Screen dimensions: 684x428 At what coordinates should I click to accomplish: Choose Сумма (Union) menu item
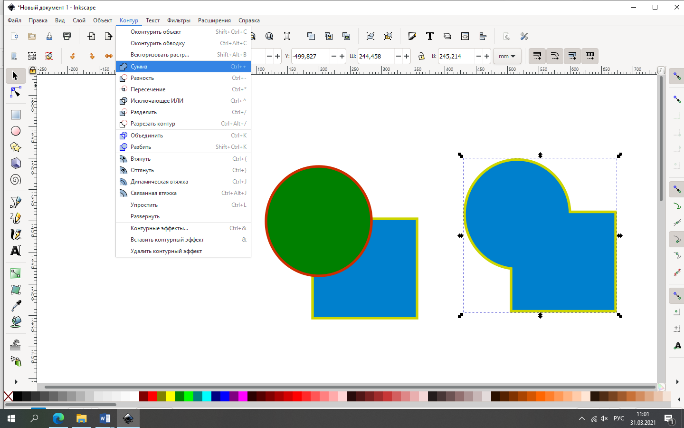(x=183, y=66)
